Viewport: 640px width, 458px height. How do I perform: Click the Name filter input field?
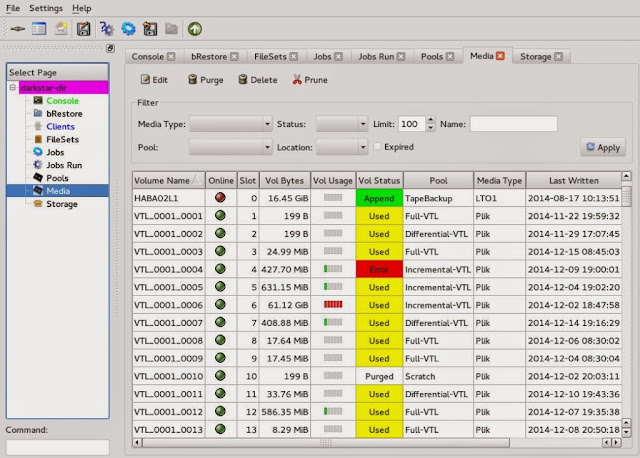pos(513,124)
